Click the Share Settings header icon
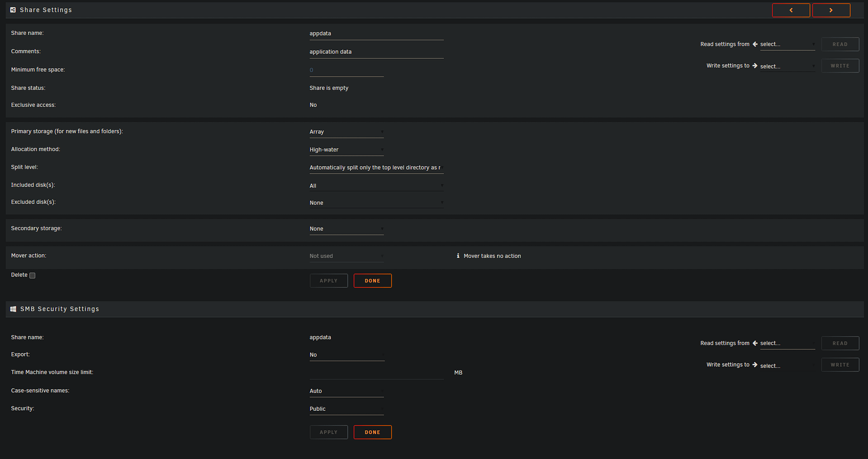Image resolution: width=868 pixels, height=459 pixels. (x=13, y=10)
